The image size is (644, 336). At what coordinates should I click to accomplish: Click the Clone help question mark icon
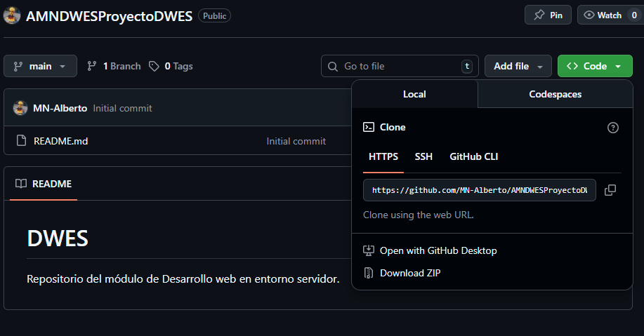pyautogui.click(x=612, y=127)
